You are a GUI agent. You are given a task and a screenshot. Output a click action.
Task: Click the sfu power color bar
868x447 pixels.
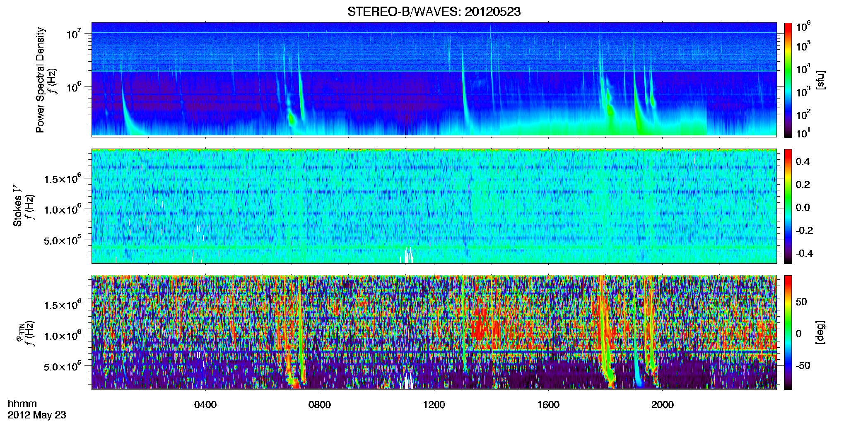point(788,80)
